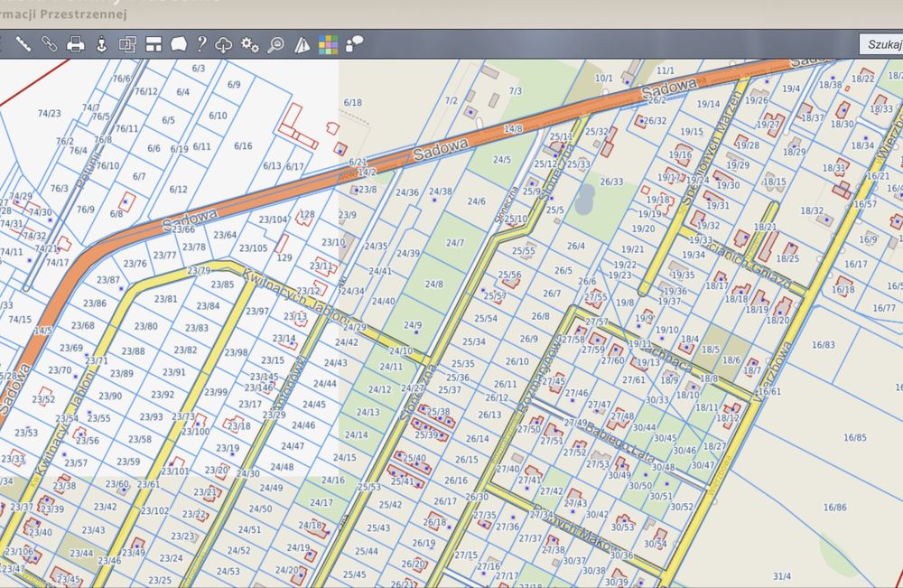Screen dimensions: 903x588
Task: Select parcel 76/9 on the map
Action: (86, 209)
